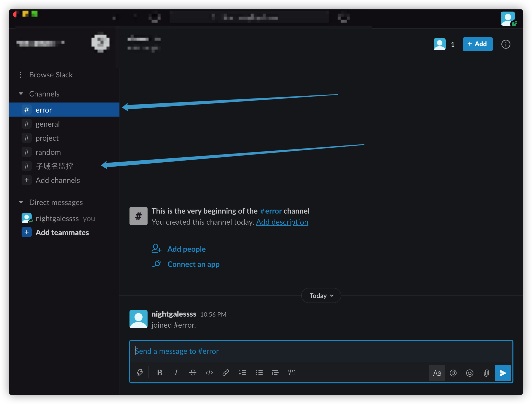Open Browse Slack menu

(51, 75)
